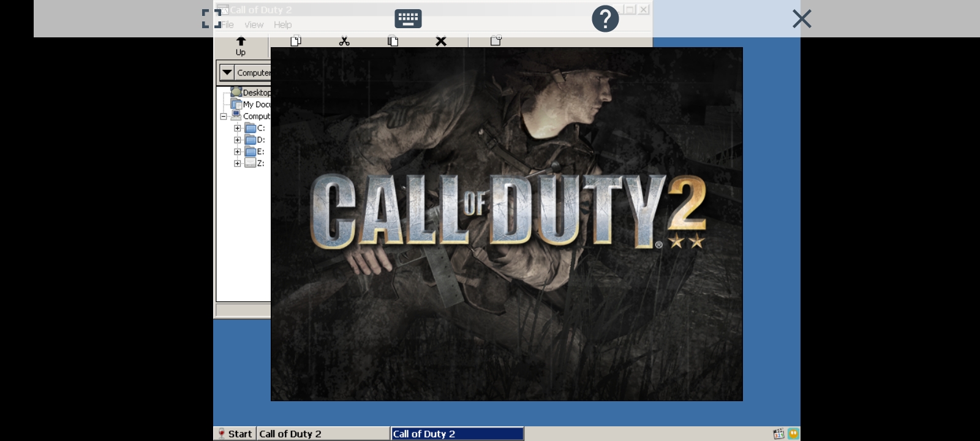The width and height of the screenshot is (980, 441).
Task: Maximize the file manager window
Action: click(x=629, y=9)
